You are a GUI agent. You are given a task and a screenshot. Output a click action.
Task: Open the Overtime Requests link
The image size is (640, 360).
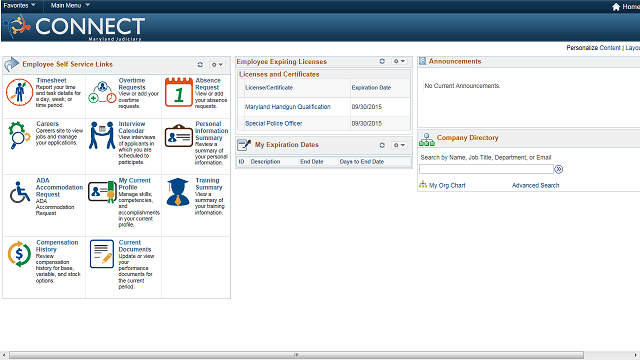pyautogui.click(x=132, y=84)
